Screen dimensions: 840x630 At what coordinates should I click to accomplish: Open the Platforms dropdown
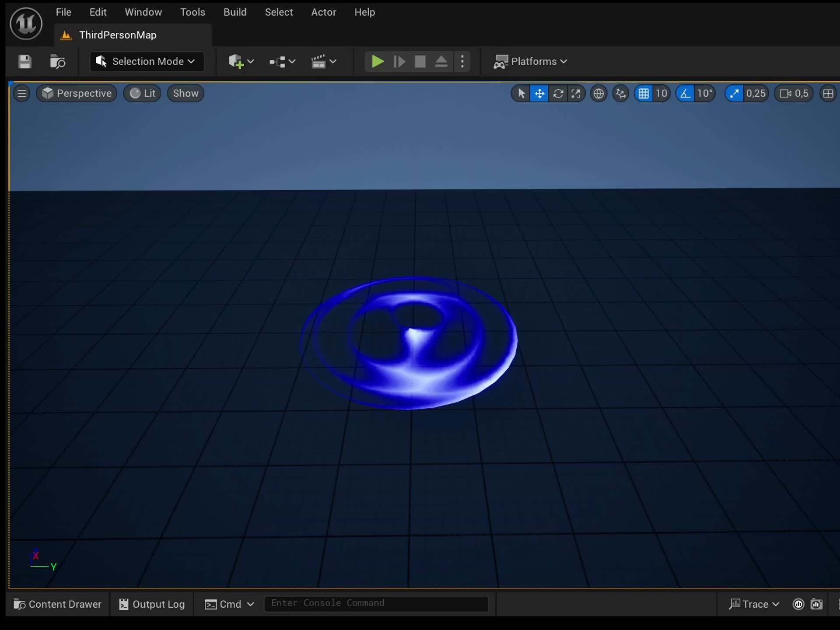click(x=530, y=62)
